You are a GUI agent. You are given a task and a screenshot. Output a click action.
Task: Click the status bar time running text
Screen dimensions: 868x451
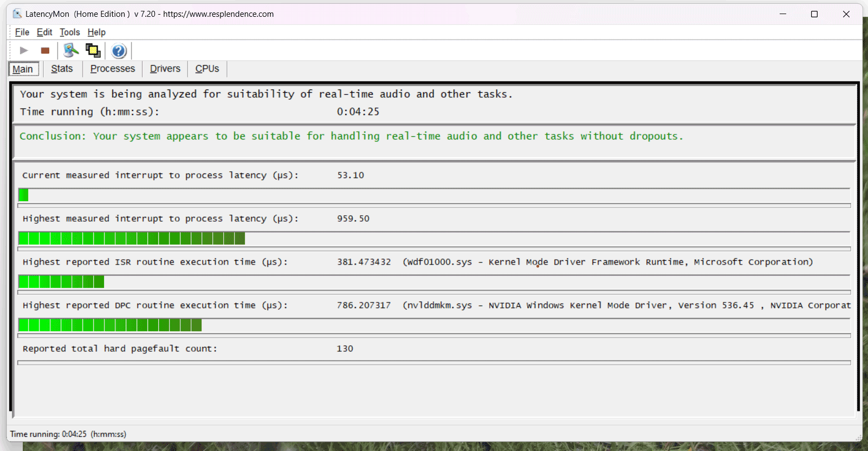click(x=68, y=434)
